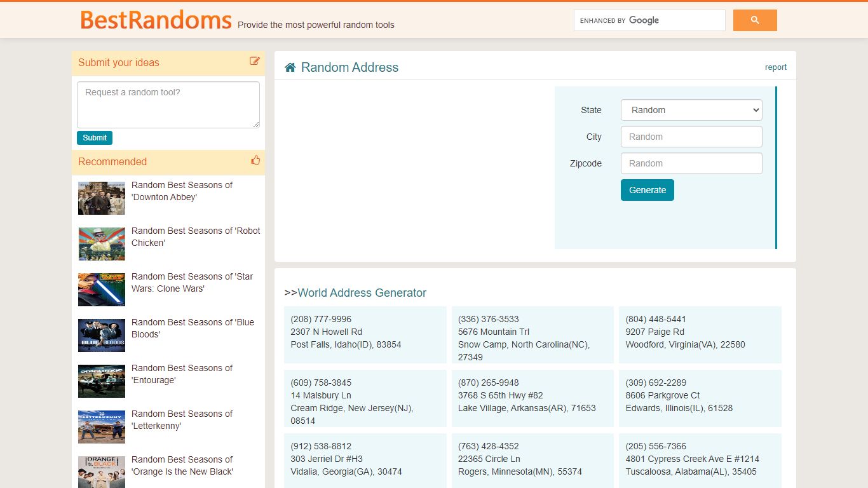The width and height of the screenshot is (868, 488).
Task: Click the BestRandoms logo
Action: [156, 20]
